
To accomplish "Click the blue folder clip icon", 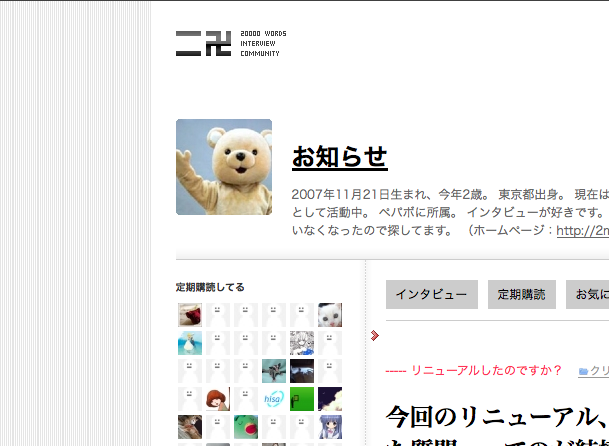I will (x=583, y=372).
